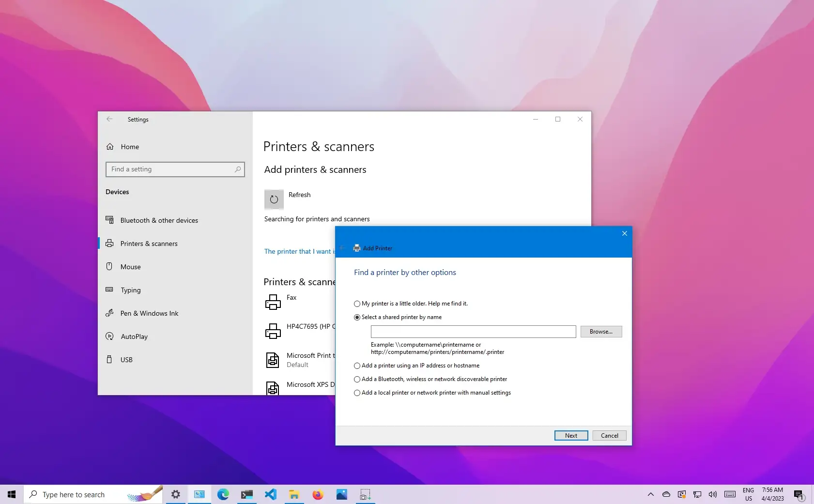Click the shared printer name input field
The image size is (814, 504).
pos(473,332)
